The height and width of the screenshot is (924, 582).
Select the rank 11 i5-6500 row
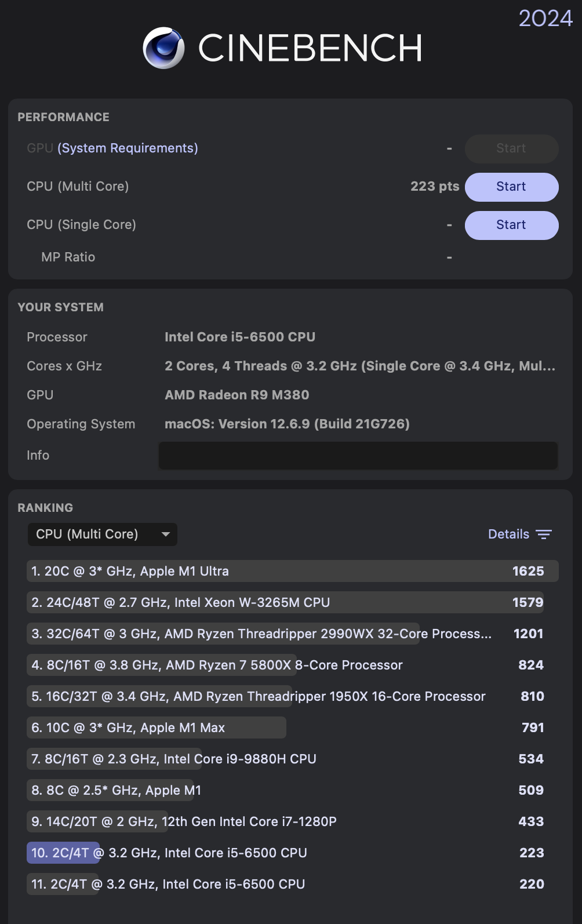[x=285, y=885]
